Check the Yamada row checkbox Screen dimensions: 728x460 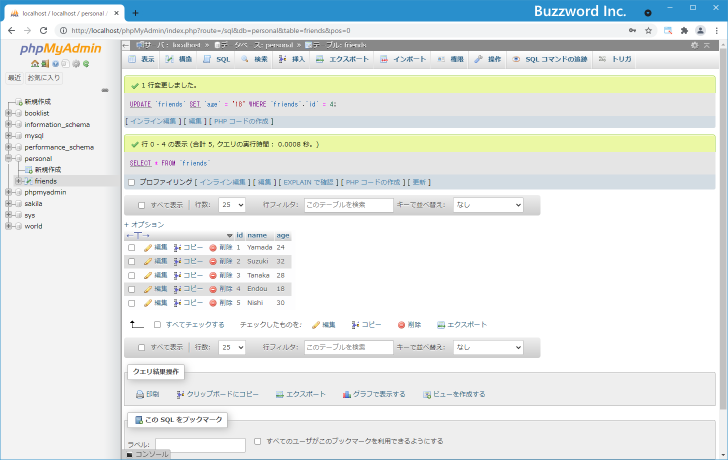coord(131,248)
